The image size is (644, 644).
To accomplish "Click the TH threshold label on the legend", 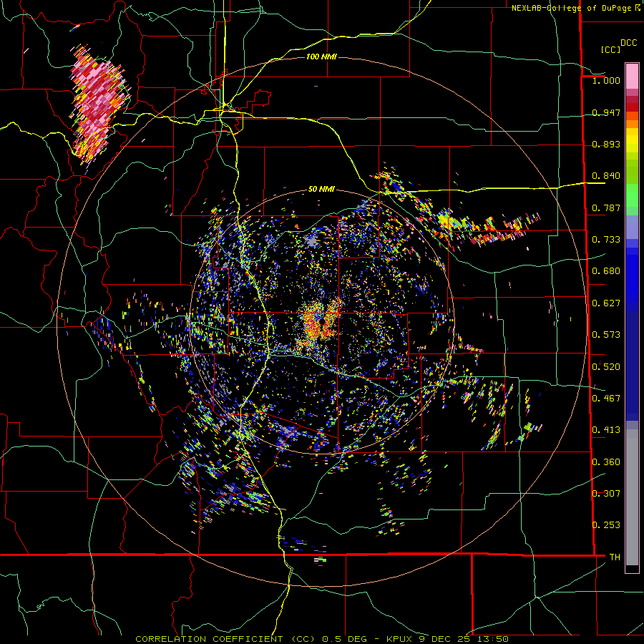I will 615,557.
